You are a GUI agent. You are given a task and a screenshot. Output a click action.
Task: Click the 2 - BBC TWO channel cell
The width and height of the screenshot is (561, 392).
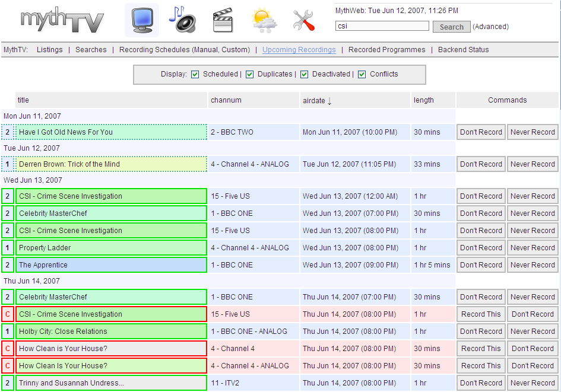tap(253, 132)
